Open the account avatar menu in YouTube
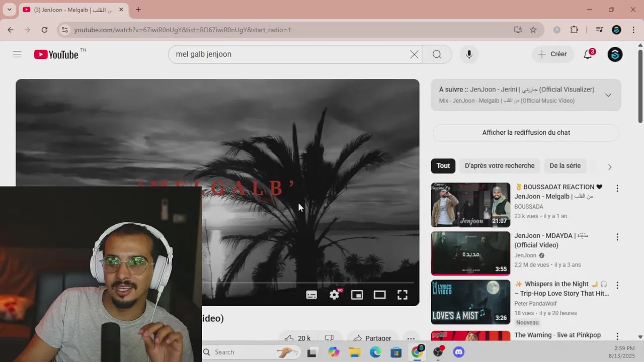This screenshot has height=362, width=644. click(x=615, y=54)
